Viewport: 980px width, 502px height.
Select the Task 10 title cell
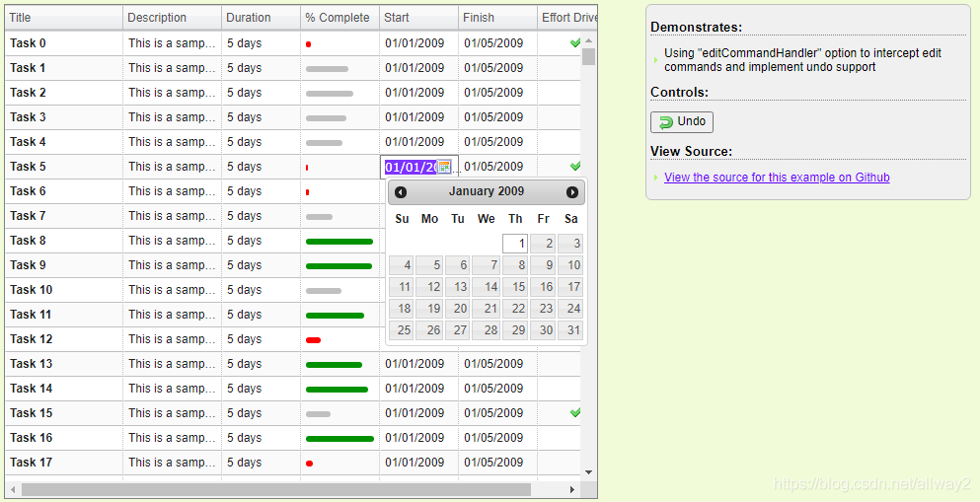[x=64, y=290]
